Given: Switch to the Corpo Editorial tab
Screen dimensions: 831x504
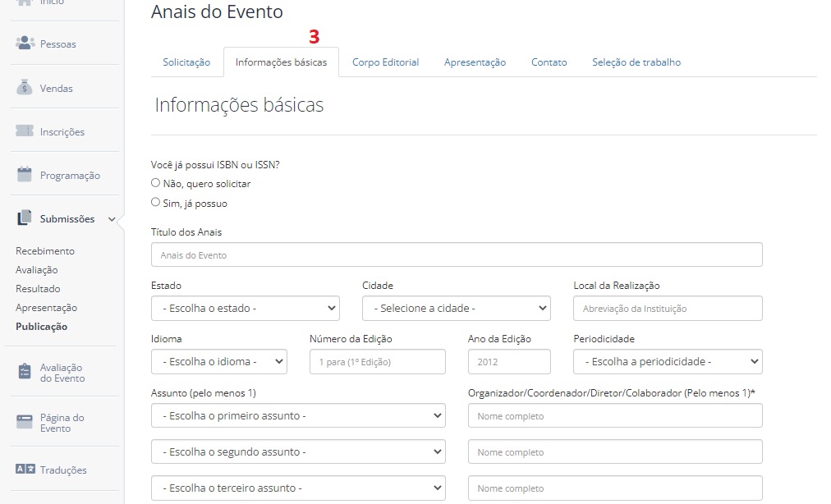Looking at the screenshot, I should pyautogui.click(x=386, y=62).
